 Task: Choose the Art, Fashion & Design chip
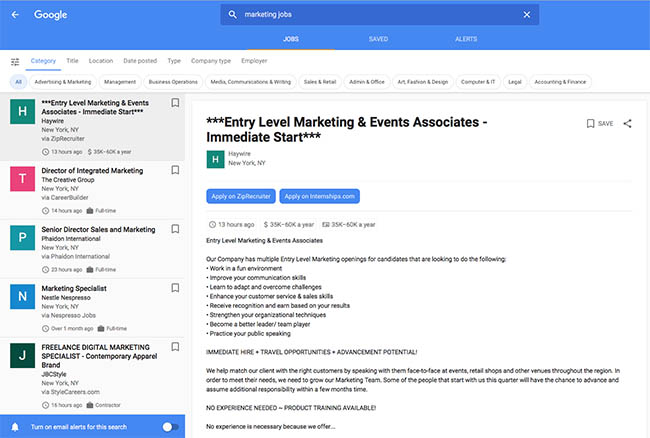tap(423, 82)
